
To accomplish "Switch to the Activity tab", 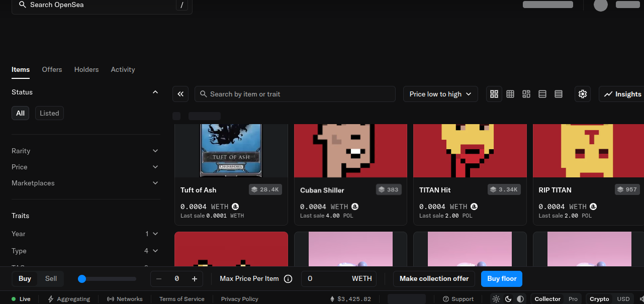I will point(123,69).
